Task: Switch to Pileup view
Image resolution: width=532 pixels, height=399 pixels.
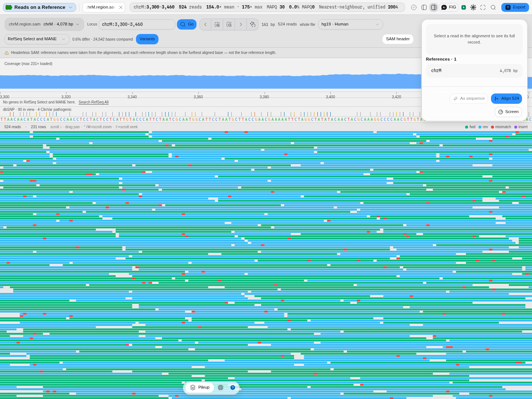Action: [x=200, y=388]
